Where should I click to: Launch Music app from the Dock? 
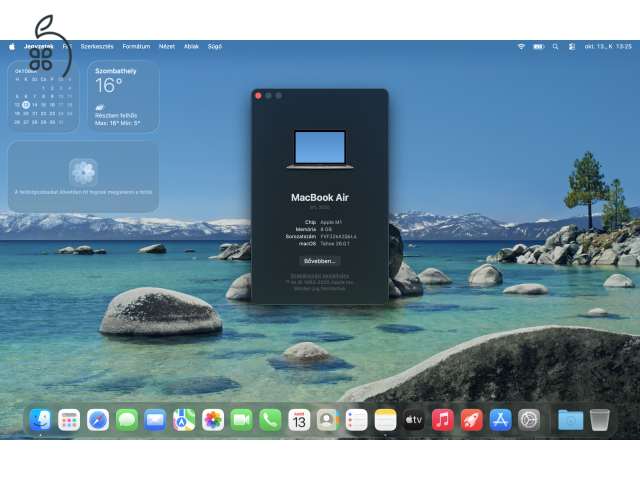(x=443, y=420)
